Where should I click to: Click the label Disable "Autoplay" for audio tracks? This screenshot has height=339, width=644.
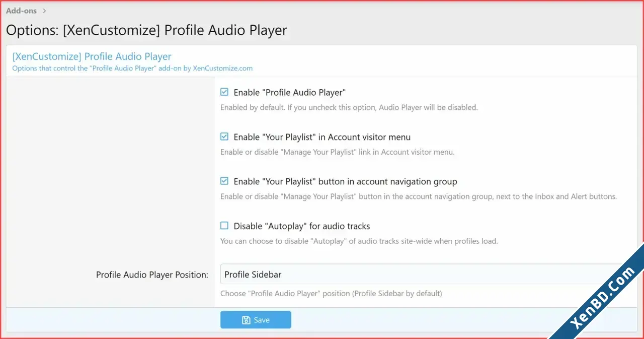tap(302, 226)
